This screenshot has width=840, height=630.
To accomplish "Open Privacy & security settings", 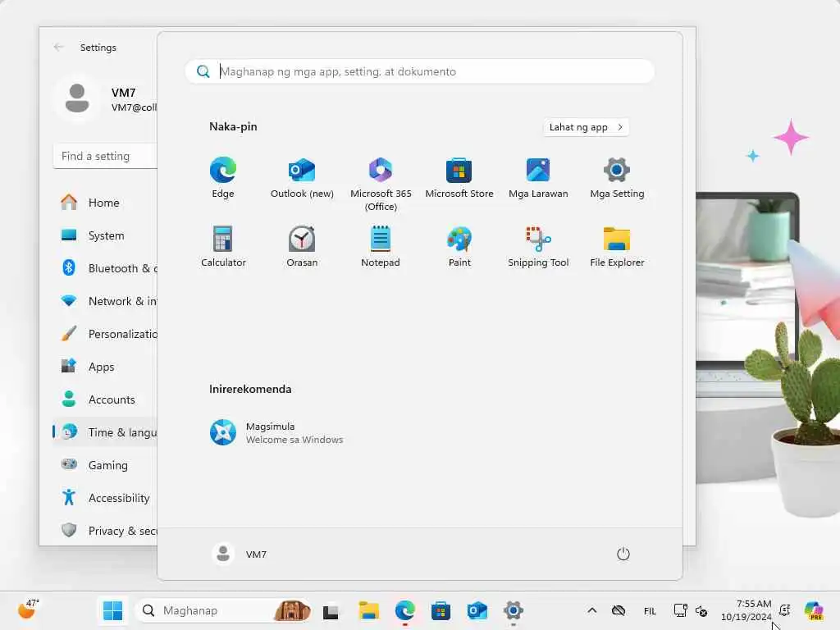I will click(x=106, y=531).
